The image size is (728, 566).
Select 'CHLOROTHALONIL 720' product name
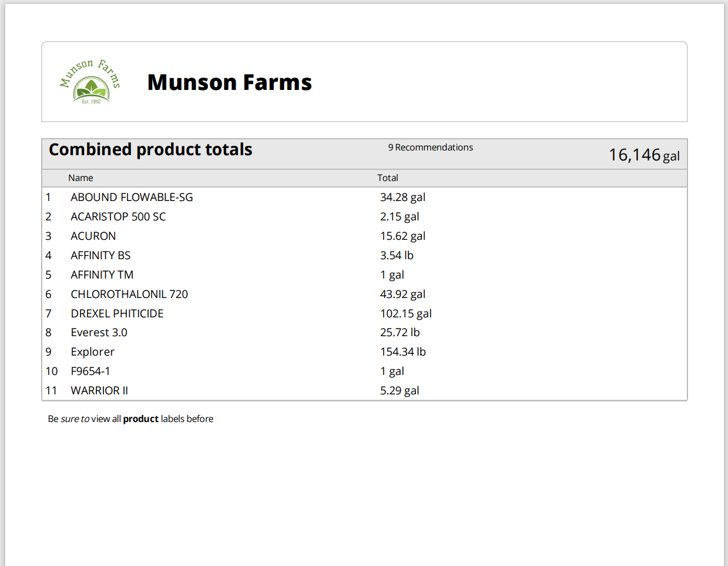point(129,294)
